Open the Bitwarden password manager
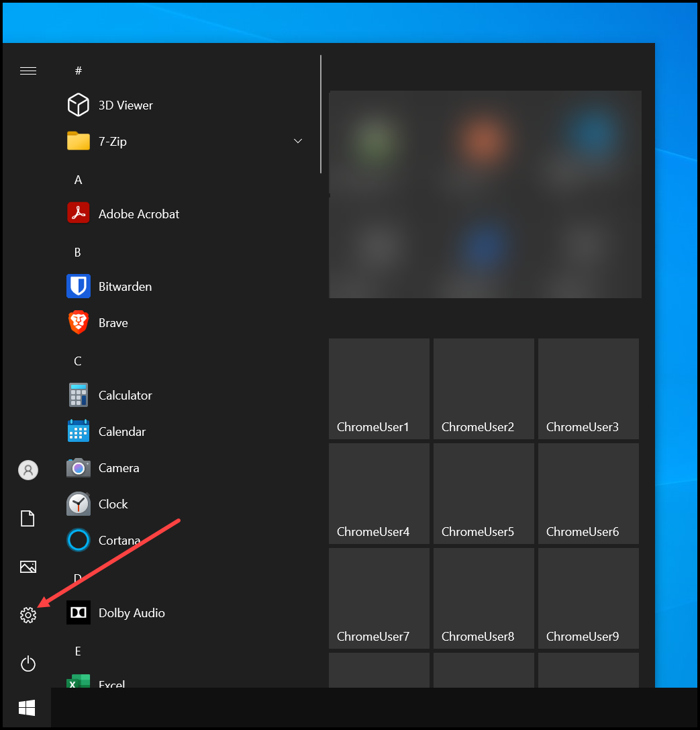Image resolution: width=700 pixels, height=730 pixels. pos(125,286)
